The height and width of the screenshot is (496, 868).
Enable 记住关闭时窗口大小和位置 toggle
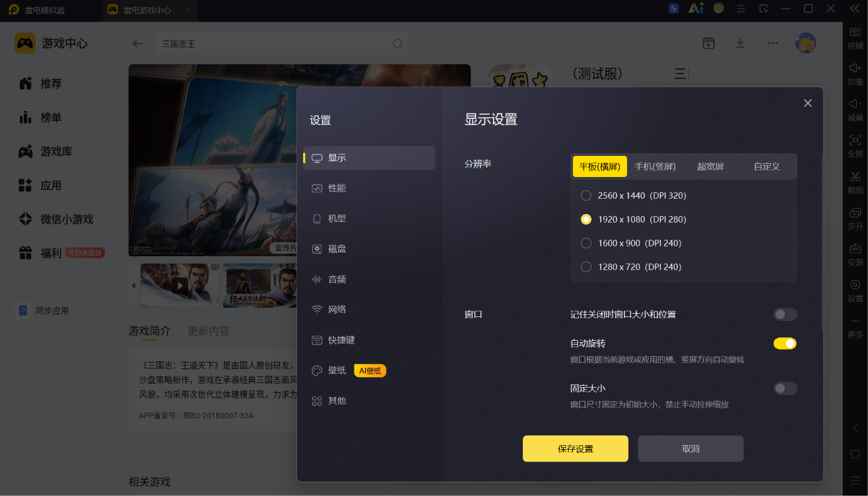click(x=785, y=314)
